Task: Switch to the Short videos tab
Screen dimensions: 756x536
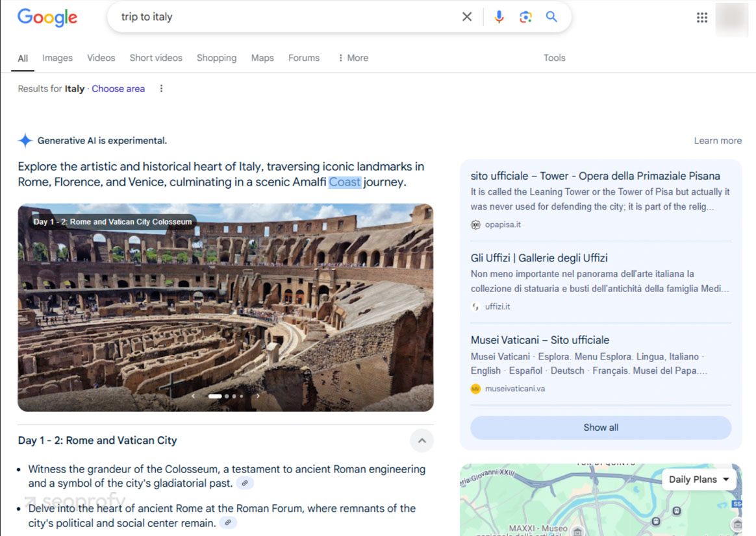Action: (x=156, y=58)
